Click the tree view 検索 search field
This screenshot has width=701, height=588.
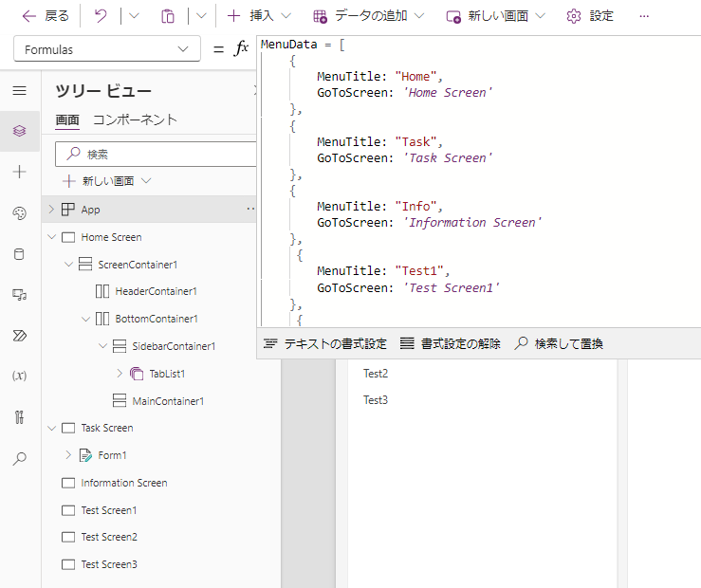(x=156, y=155)
